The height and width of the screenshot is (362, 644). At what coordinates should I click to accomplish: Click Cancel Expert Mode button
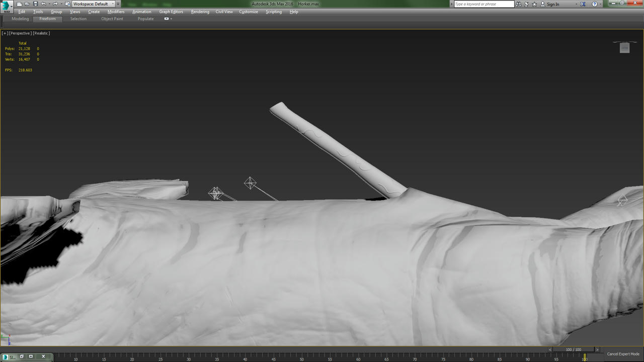point(623,354)
